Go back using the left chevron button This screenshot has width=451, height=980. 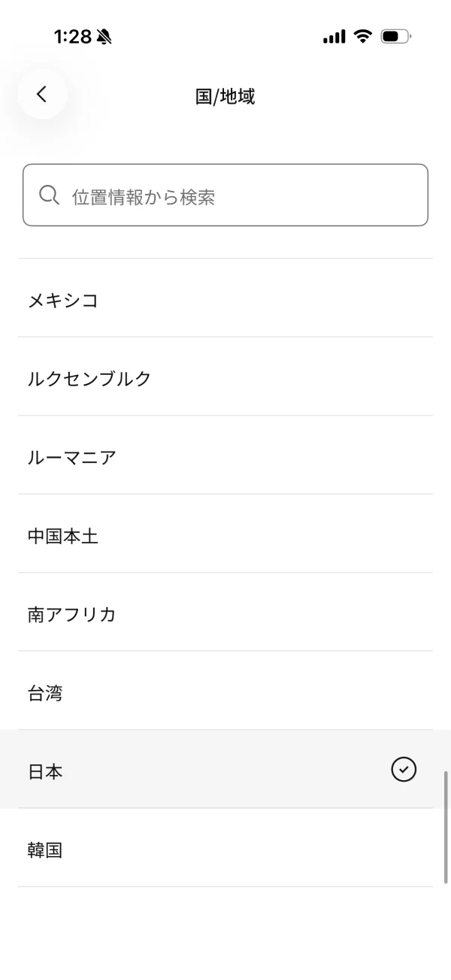point(42,94)
